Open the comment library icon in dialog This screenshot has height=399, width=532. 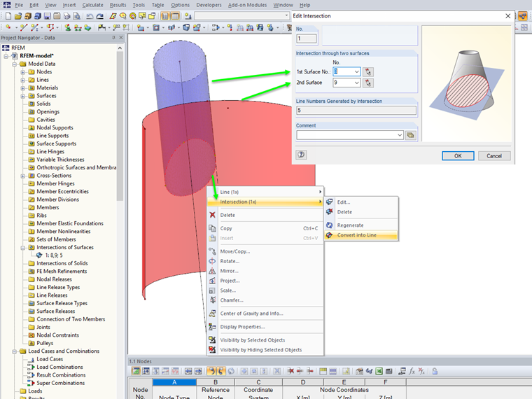[x=410, y=135]
